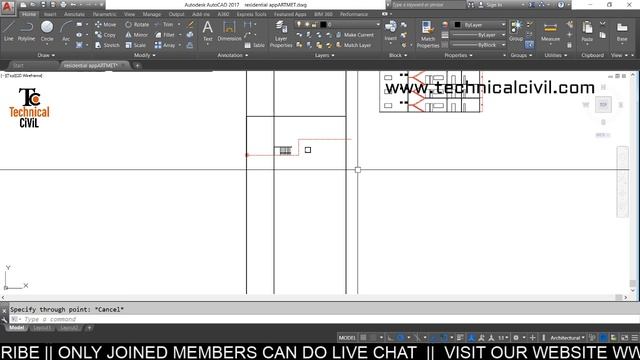Click Sign In in the title bar
640x360 pixels.
click(490, 5)
